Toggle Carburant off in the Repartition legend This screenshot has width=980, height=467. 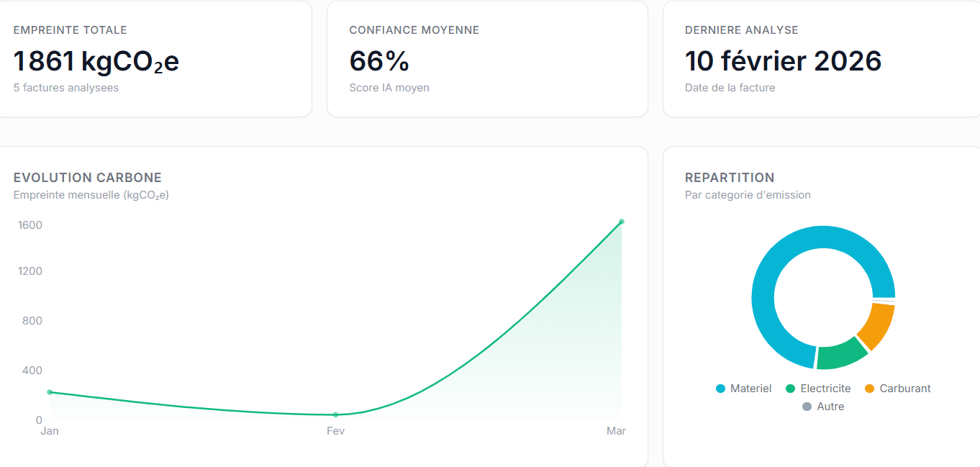pyautogui.click(x=898, y=388)
